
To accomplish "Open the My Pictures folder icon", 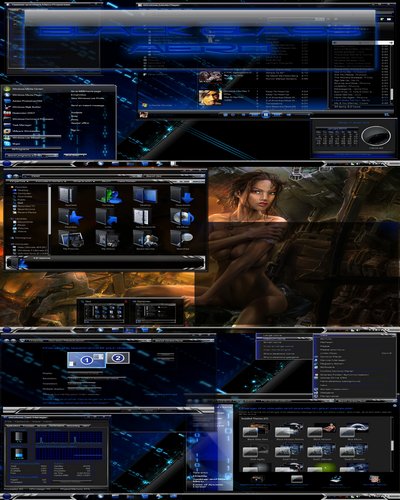I will (x=70, y=240).
